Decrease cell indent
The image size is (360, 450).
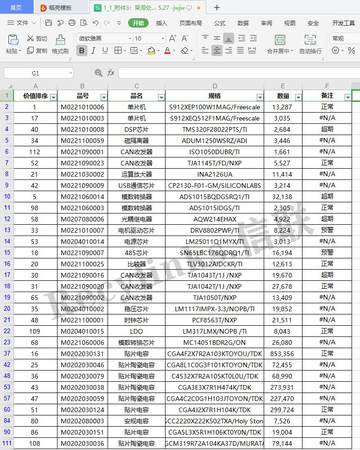click(x=242, y=38)
